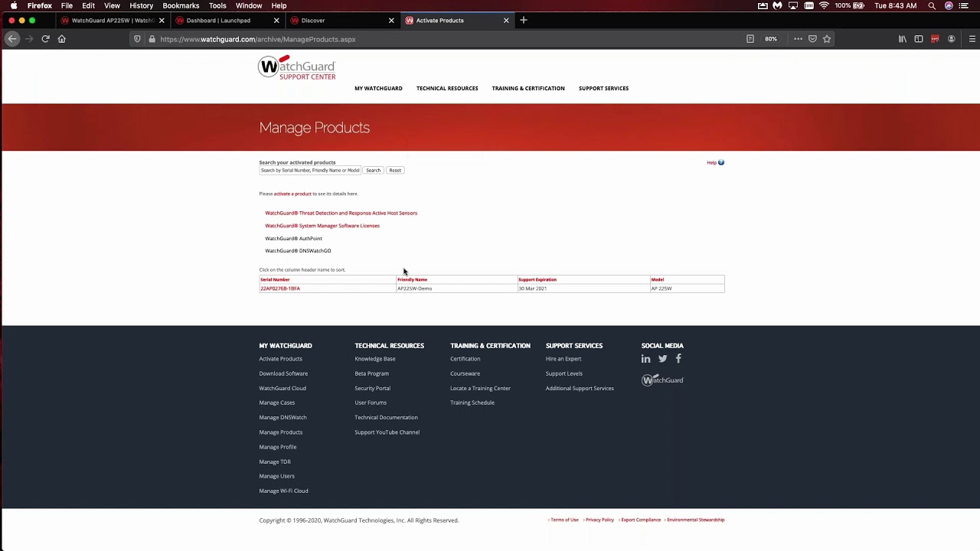Focus the serial number search field
This screenshot has height=551, width=980.
click(x=310, y=171)
